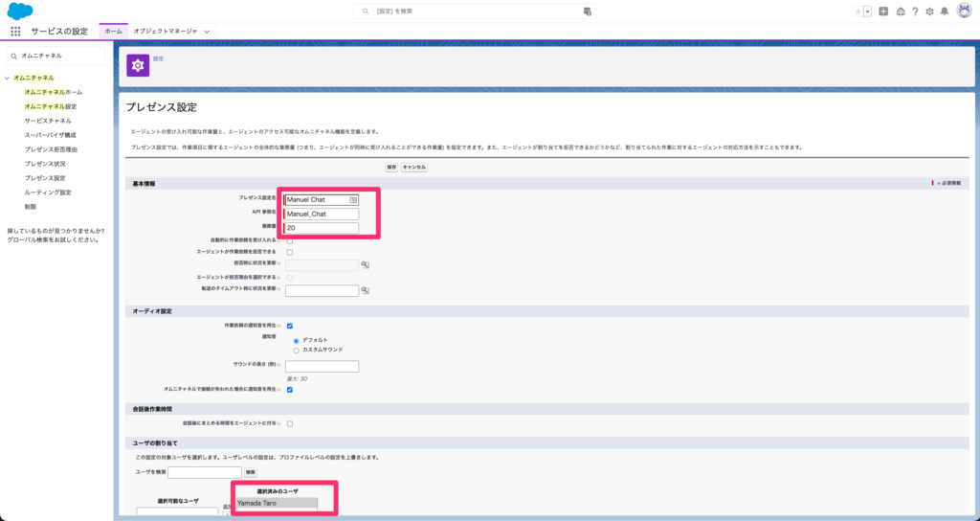Uncheck 作業依頼の通知音を再生 checkbox
The height and width of the screenshot is (521, 980).
[290, 326]
